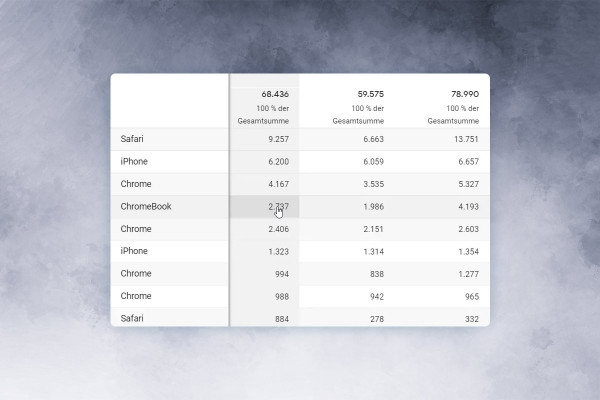Click the cell showing 4.193
The width and height of the screenshot is (600, 400).
[x=469, y=207]
